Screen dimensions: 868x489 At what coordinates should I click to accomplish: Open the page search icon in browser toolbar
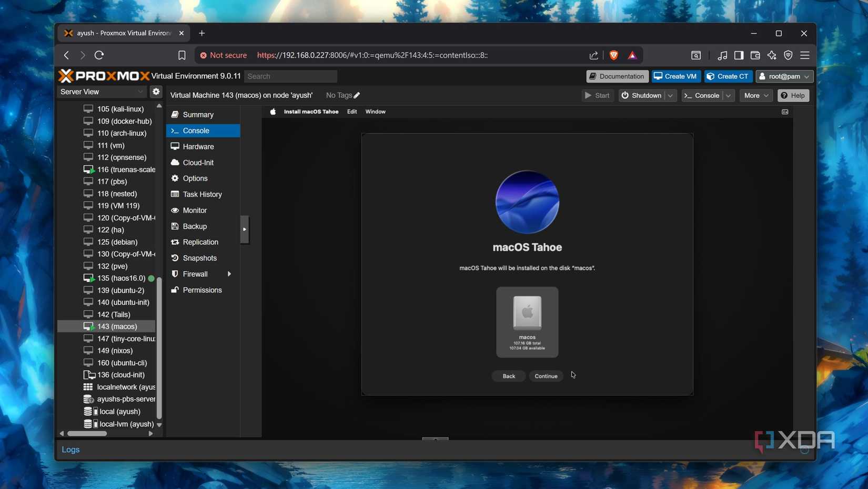click(696, 55)
